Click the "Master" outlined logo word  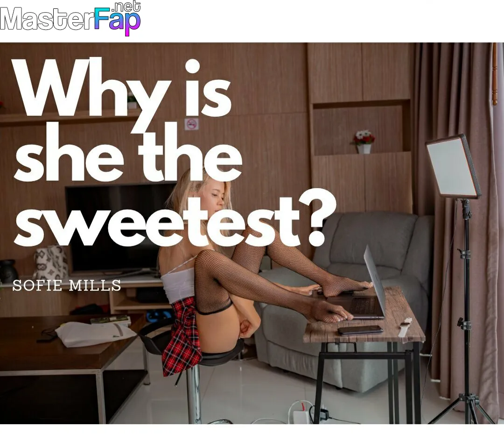tap(47, 19)
